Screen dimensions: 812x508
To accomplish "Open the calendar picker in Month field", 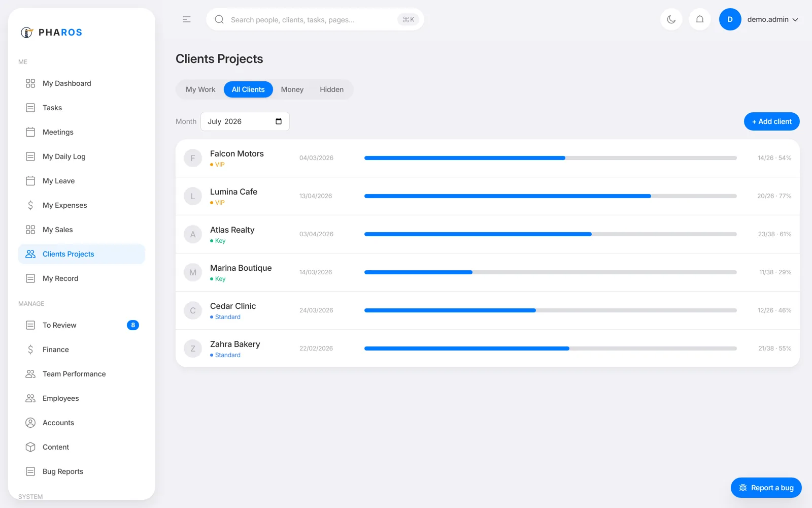I will coord(279,121).
